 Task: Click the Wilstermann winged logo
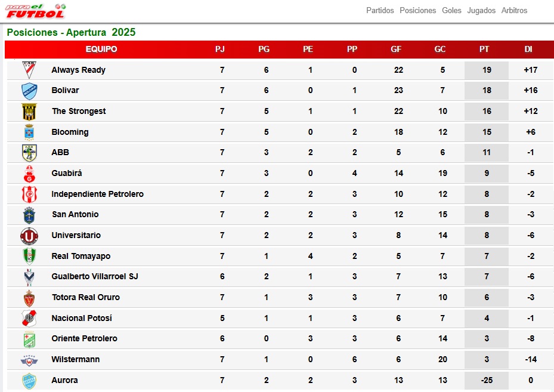[x=29, y=360]
